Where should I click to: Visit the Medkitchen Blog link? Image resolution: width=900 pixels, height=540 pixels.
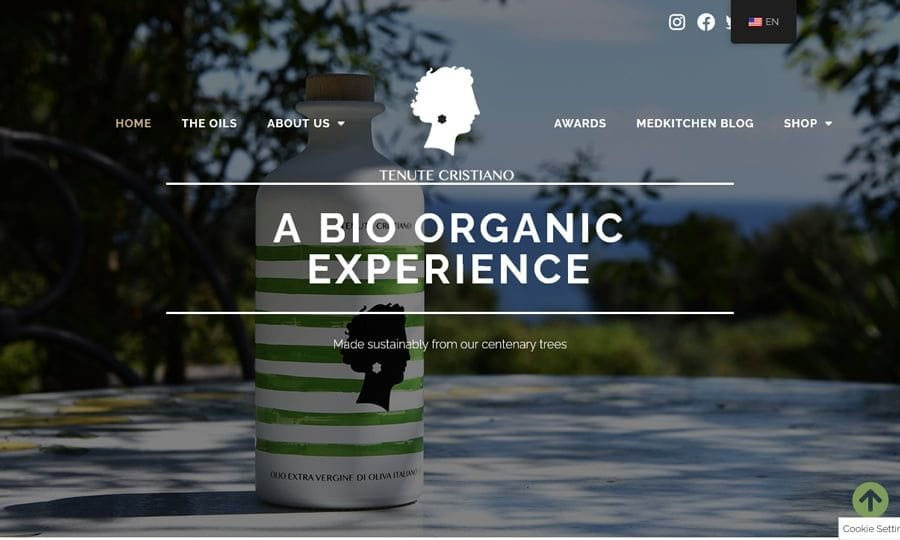tap(695, 123)
